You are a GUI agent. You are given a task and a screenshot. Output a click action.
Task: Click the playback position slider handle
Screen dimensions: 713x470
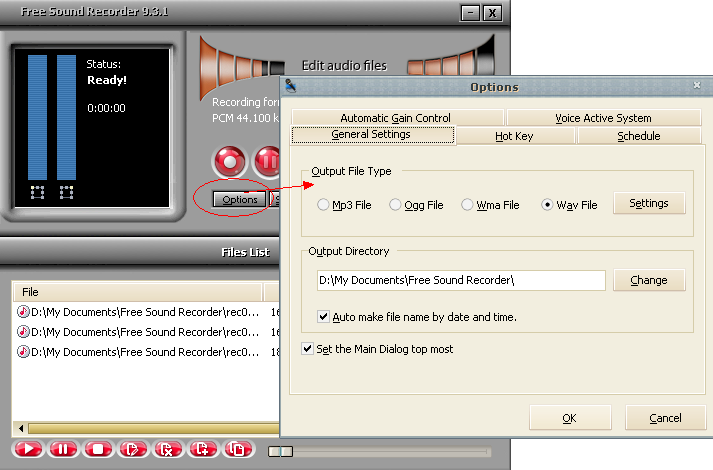click(281, 452)
